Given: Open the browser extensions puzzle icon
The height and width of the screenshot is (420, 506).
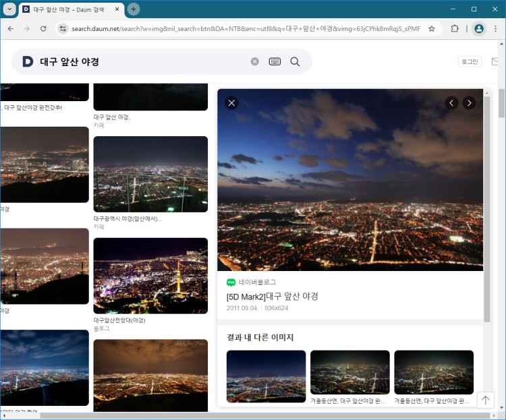Looking at the screenshot, I should point(454,29).
